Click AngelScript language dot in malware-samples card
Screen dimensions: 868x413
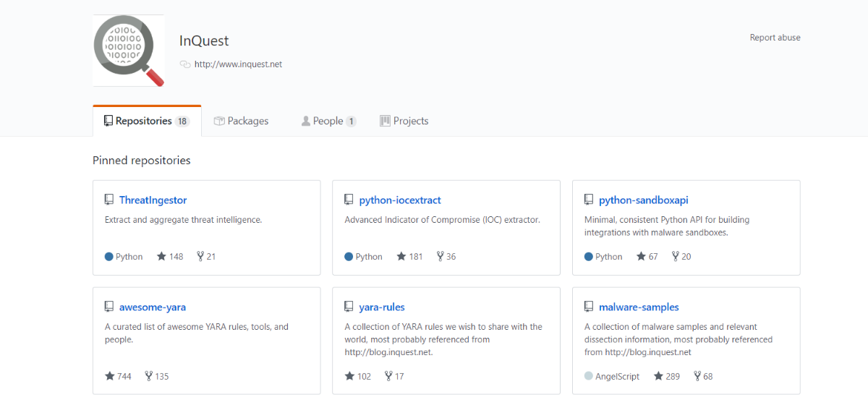(x=589, y=376)
